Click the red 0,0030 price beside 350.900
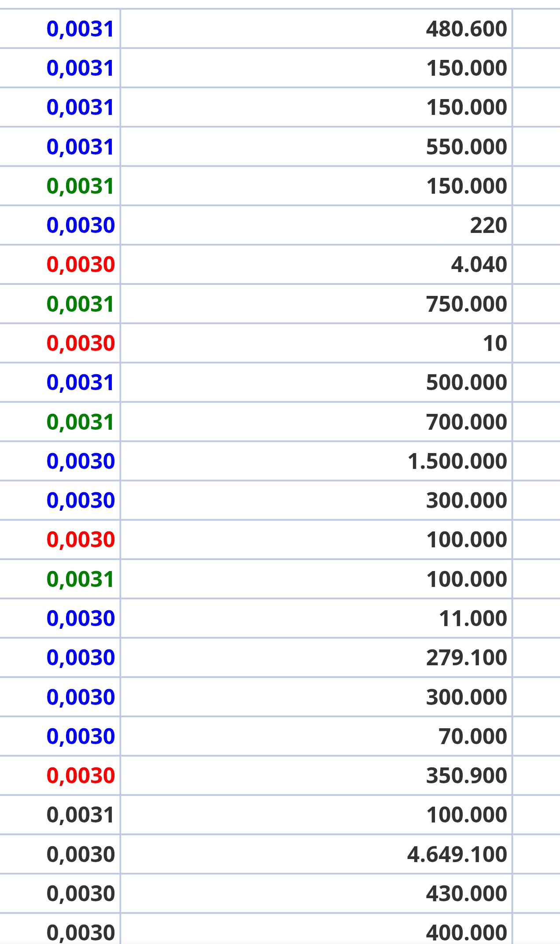Image resolution: width=560 pixels, height=944 pixels. coord(81,775)
